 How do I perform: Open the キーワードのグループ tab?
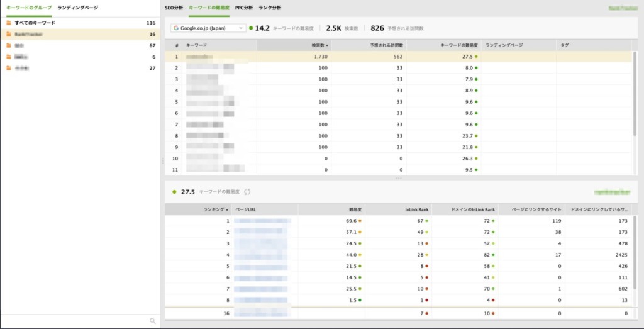click(x=29, y=8)
